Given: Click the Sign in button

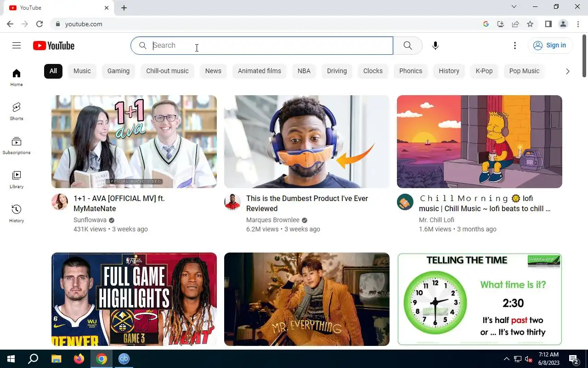Looking at the screenshot, I should click(x=550, y=45).
